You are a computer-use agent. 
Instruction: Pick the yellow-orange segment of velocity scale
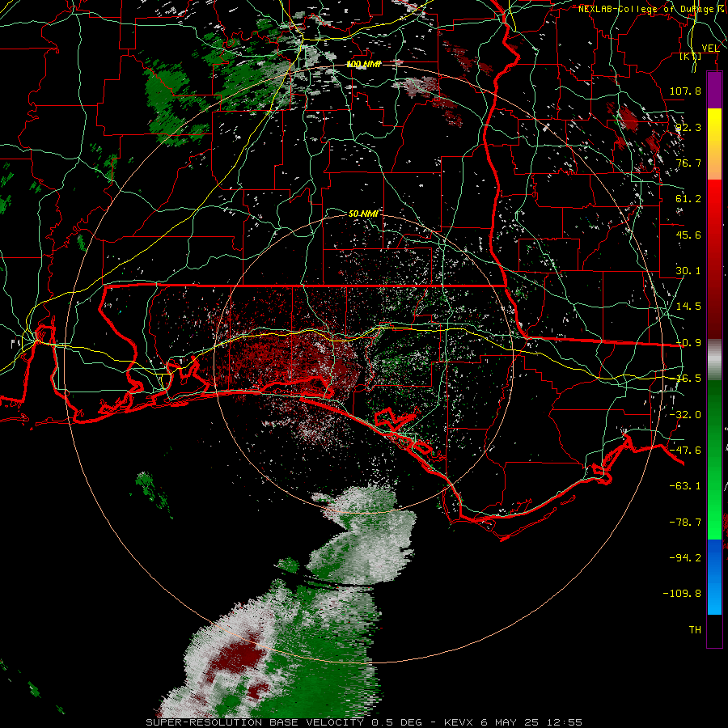tap(714, 144)
